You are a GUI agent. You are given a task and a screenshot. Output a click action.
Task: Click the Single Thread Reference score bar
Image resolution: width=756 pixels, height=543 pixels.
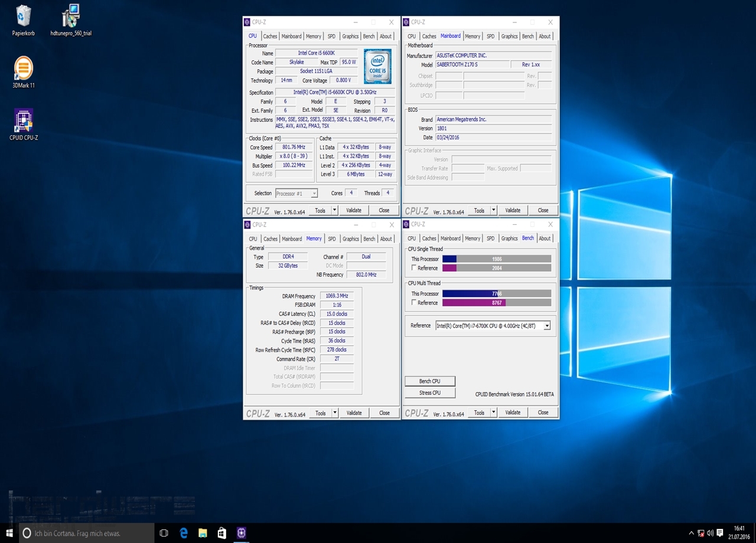[497, 268]
